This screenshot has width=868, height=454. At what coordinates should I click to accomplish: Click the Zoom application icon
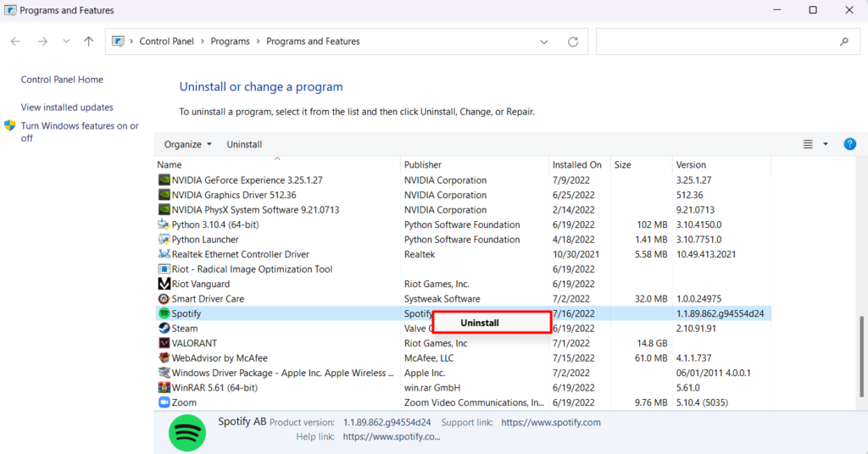click(164, 402)
